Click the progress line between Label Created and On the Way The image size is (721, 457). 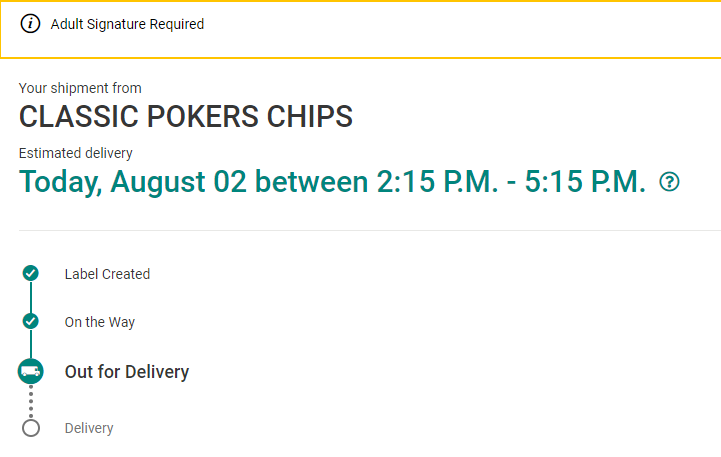(31, 297)
